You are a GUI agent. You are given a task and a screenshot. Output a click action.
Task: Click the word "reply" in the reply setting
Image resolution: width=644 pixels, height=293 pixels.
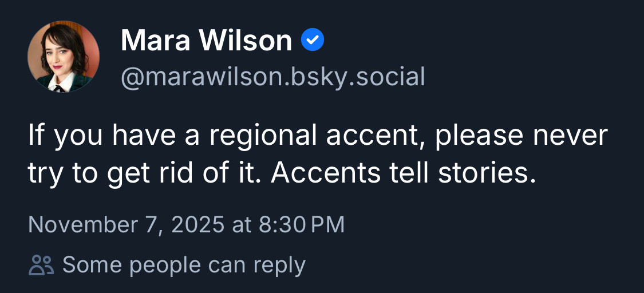tap(279, 266)
